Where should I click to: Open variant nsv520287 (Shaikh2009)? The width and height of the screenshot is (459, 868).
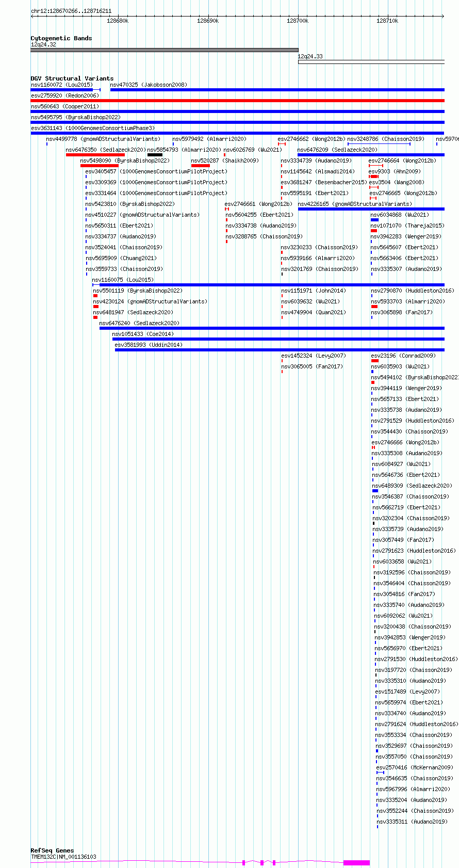225,160
